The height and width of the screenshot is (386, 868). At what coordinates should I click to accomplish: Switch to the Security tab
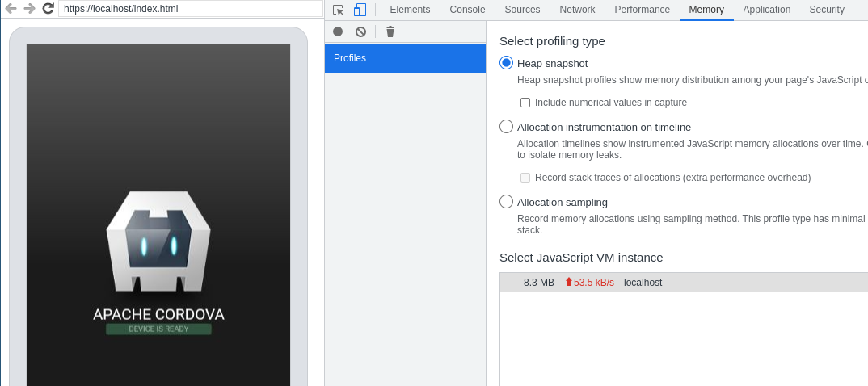[x=827, y=10]
